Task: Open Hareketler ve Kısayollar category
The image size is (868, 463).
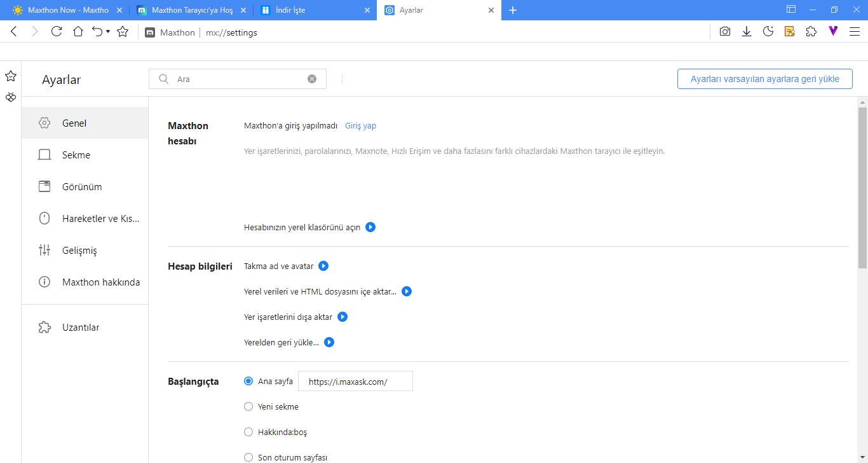Action: [85, 218]
